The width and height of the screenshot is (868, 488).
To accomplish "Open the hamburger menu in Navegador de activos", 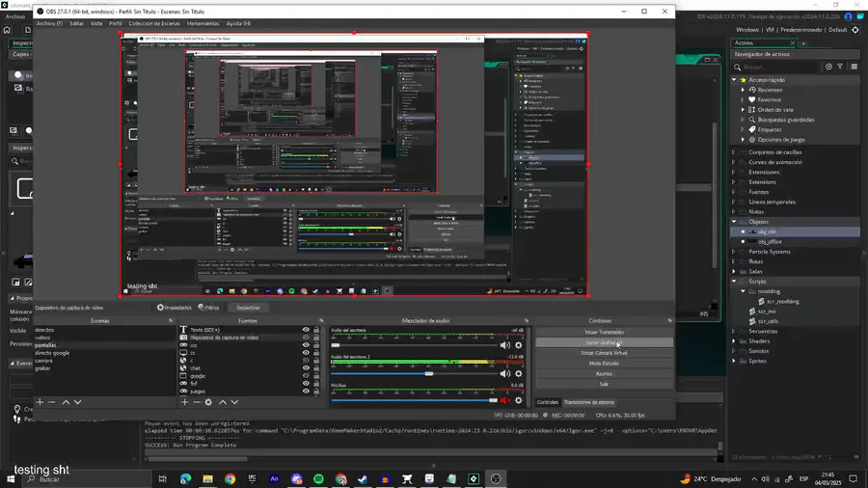I will [x=854, y=67].
